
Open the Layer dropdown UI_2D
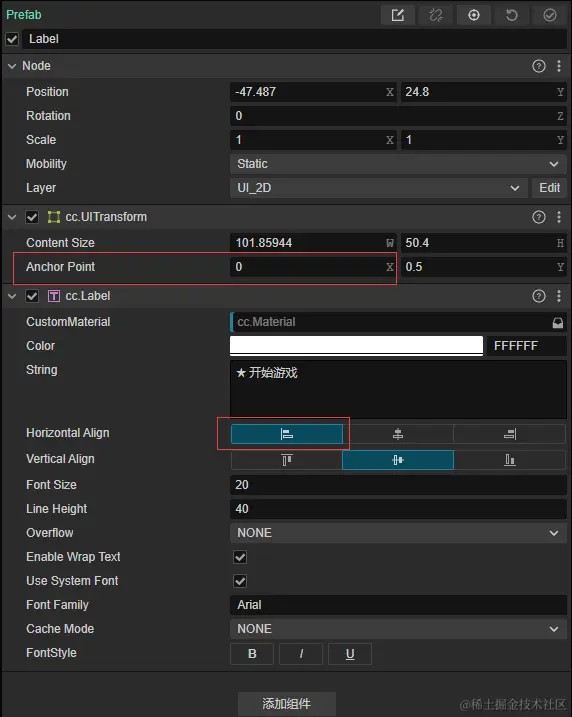379,188
